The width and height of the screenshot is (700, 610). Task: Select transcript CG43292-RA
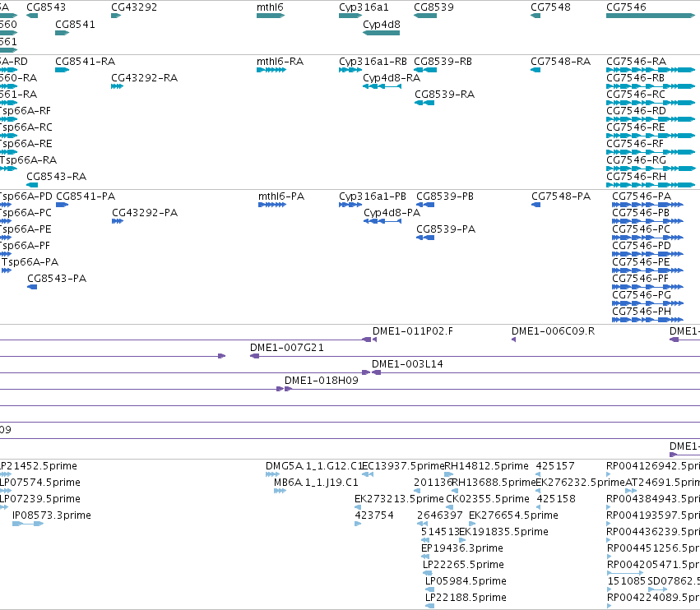pos(144,78)
